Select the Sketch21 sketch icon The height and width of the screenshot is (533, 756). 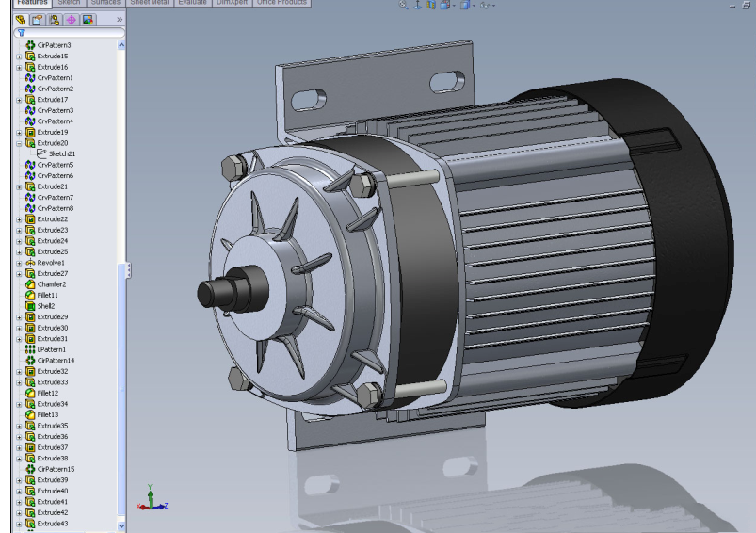(41, 153)
